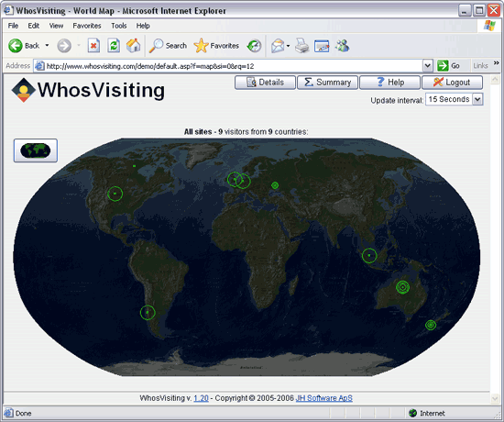Open the version 1.20 link
This screenshot has width=504, height=422.
[201, 398]
